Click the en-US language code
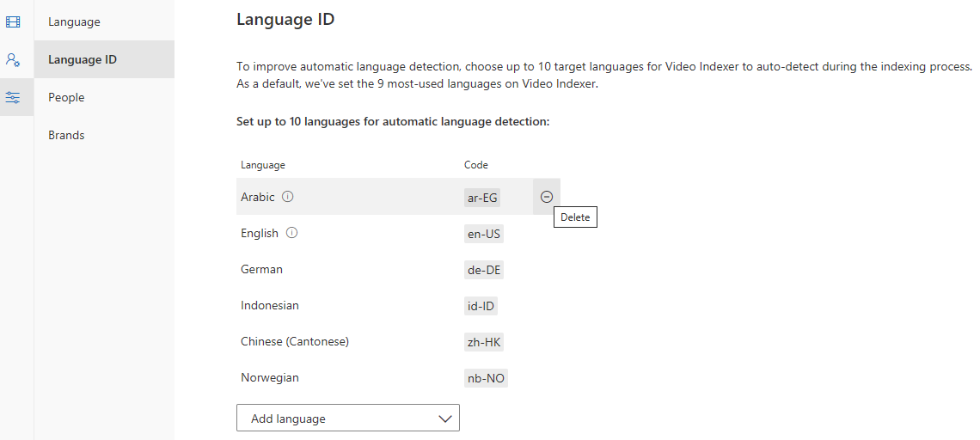The image size is (980, 440). pos(483,233)
